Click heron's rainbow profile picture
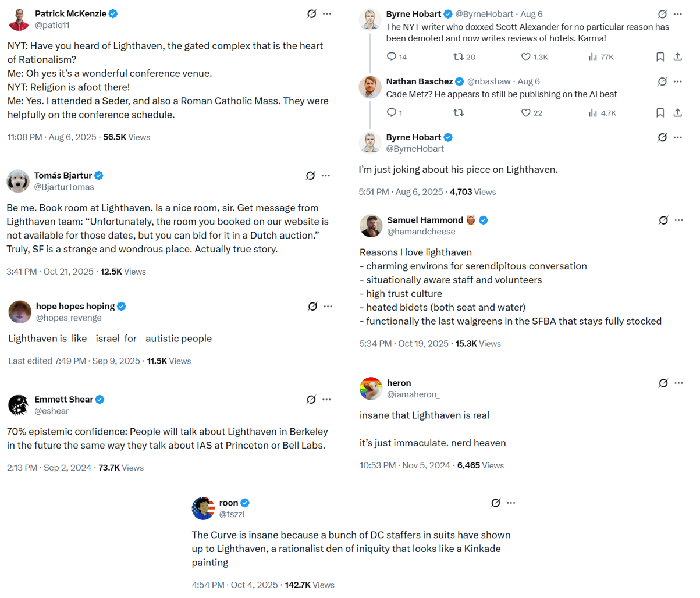700x598 pixels. coord(371,389)
